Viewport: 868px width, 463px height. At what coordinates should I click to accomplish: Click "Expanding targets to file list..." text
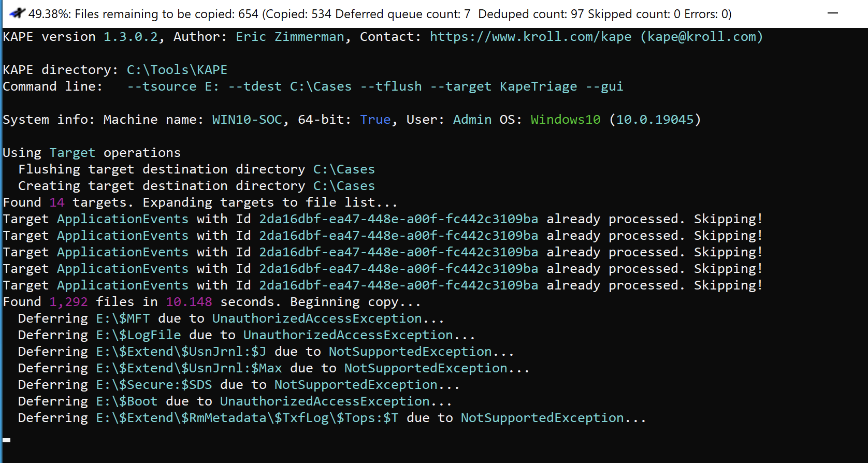270,202
